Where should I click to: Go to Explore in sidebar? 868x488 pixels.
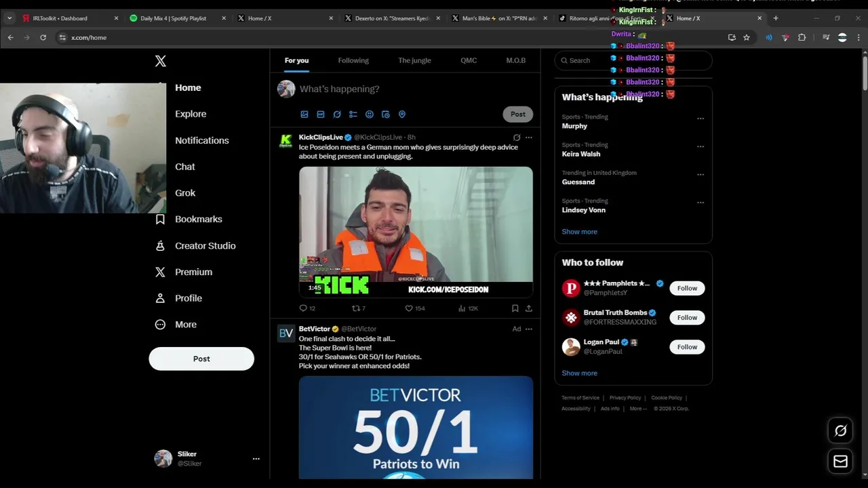pyautogui.click(x=191, y=114)
